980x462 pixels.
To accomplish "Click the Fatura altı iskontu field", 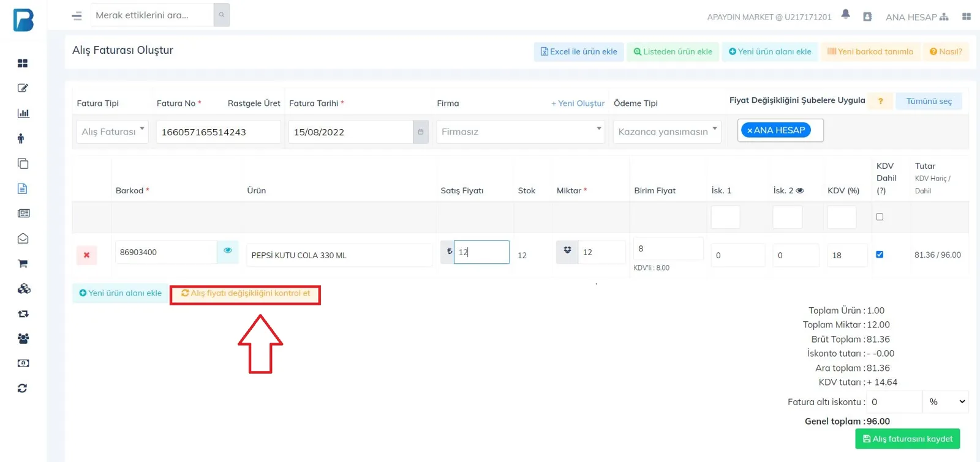I will [x=894, y=402].
